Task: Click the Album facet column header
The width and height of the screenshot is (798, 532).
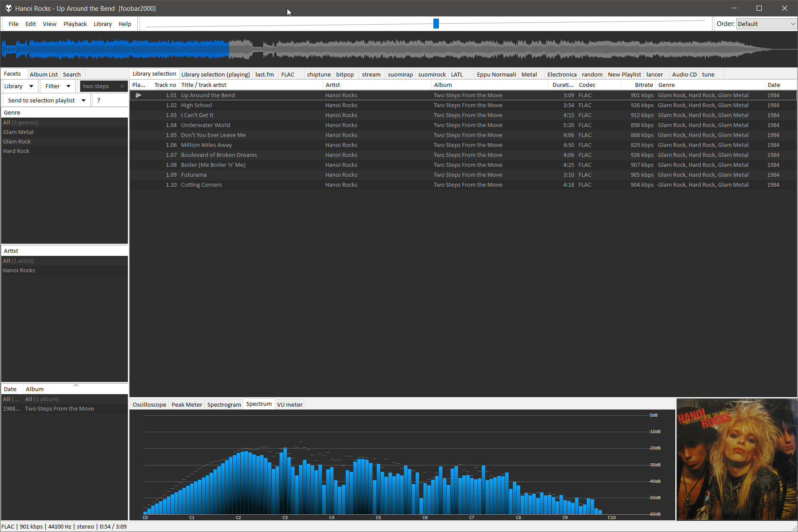Action: [x=76, y=389]
